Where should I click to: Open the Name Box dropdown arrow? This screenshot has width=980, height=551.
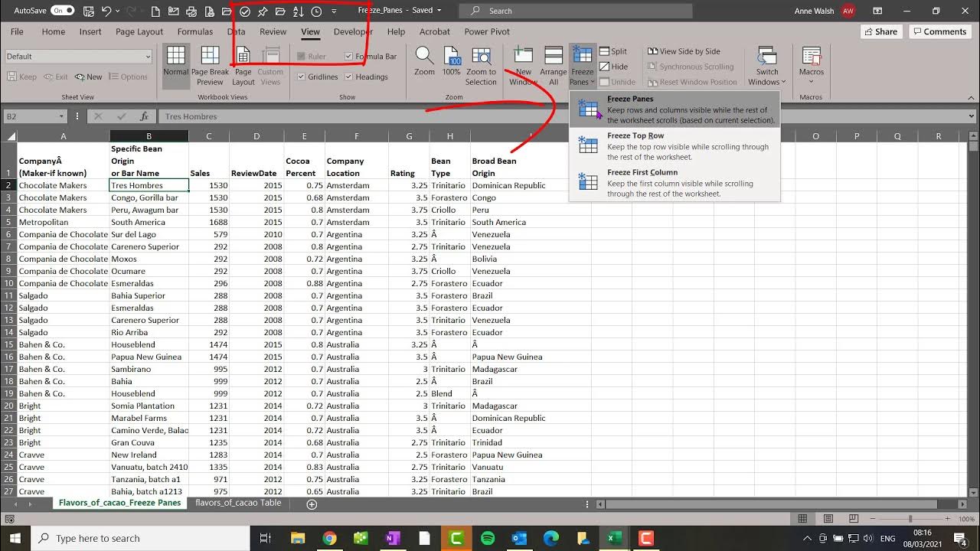[61, 116]
